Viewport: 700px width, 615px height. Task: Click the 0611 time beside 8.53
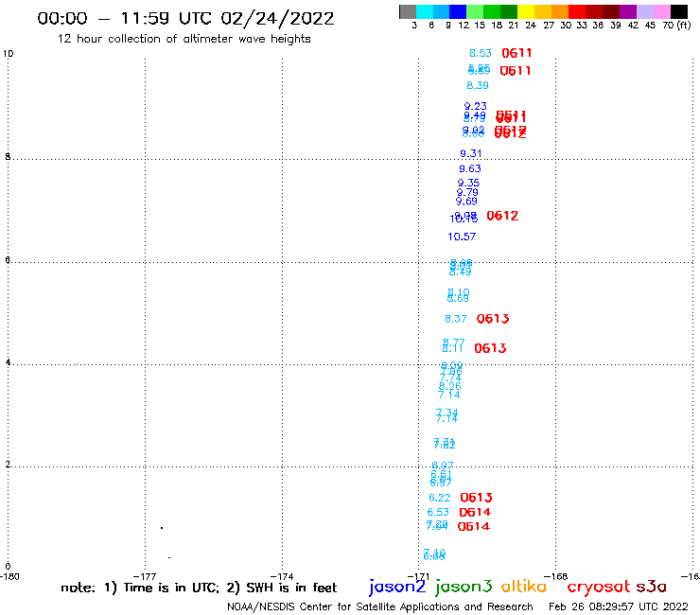[517, 53]
